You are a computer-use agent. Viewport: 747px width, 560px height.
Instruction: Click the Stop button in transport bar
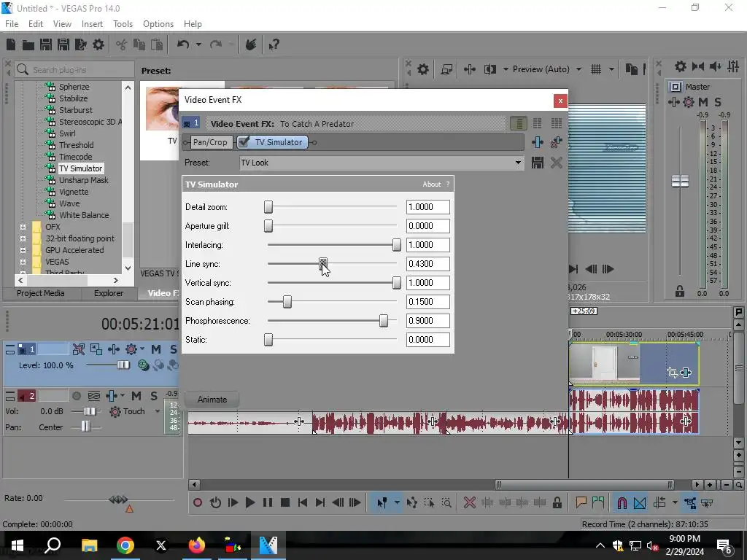[x=285, y=503]
